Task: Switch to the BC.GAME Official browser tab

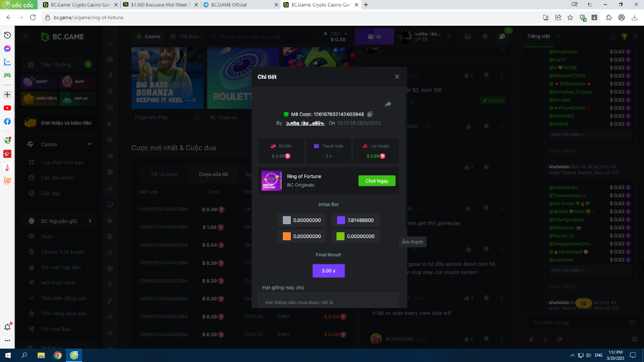Action: (x=240, y=5)
